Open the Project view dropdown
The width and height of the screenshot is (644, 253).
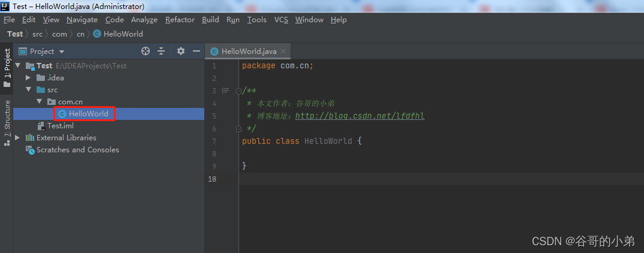pyautogui.click(x=62, y=52)
